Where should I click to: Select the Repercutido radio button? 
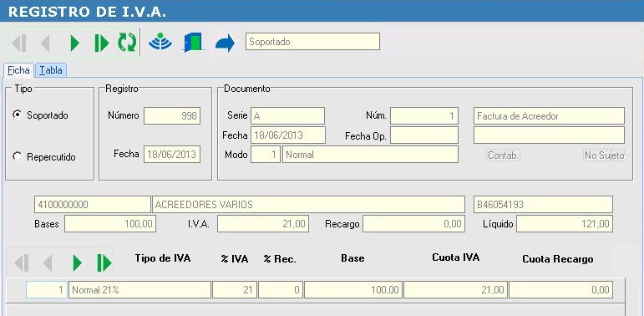pos(18,156)
